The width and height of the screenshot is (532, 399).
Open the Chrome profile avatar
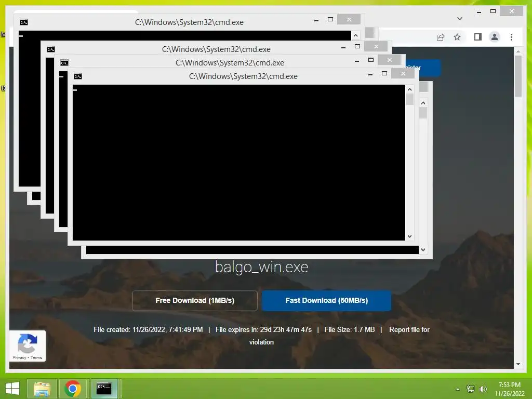[x=495, y=37]
